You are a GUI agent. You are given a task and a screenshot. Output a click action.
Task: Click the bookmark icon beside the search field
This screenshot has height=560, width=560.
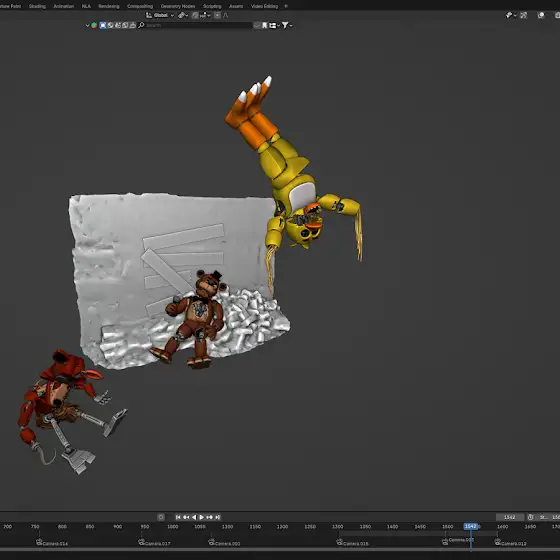tap(265, 25)
